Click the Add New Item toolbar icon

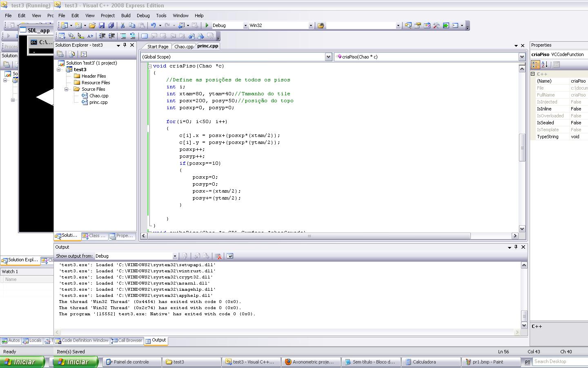[78, 25]
